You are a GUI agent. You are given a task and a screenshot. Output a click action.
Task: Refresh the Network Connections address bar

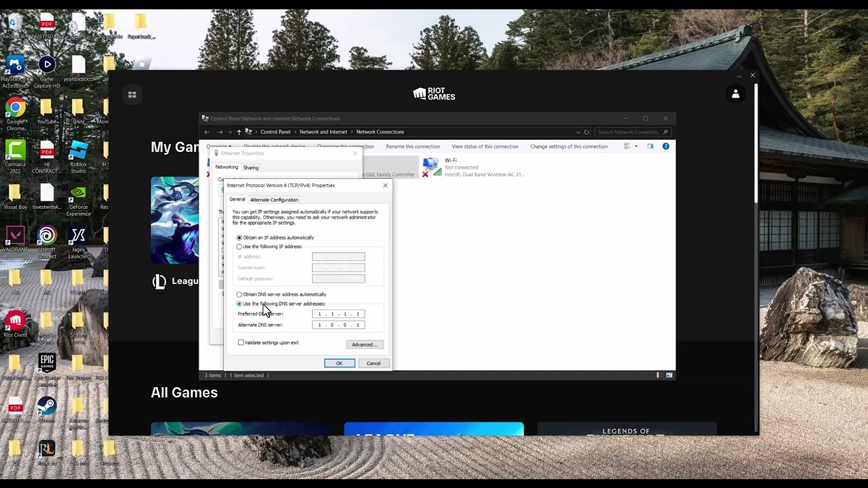coord(587,132)
